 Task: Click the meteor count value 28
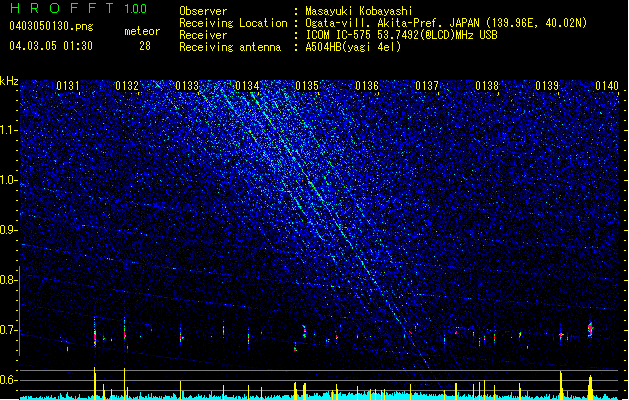coord(145,46)
